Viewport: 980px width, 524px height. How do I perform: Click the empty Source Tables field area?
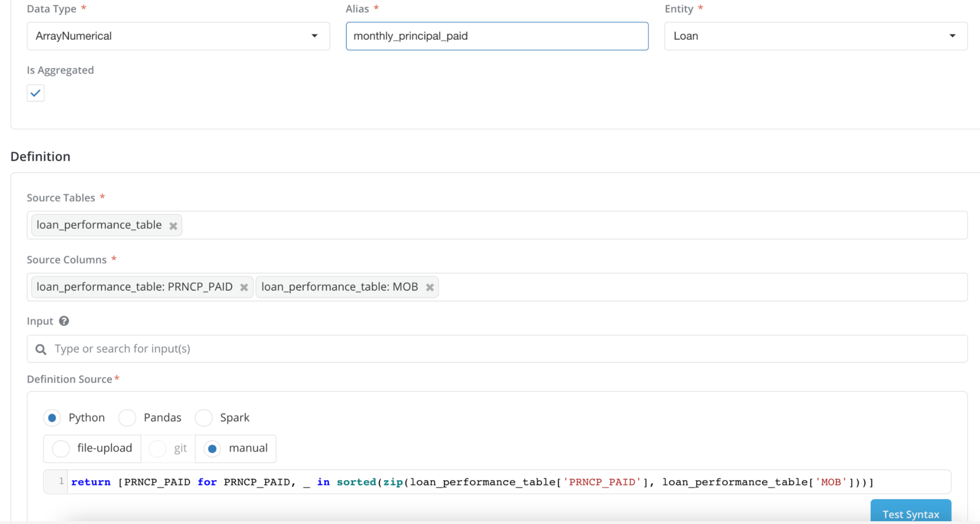point(574,225)
